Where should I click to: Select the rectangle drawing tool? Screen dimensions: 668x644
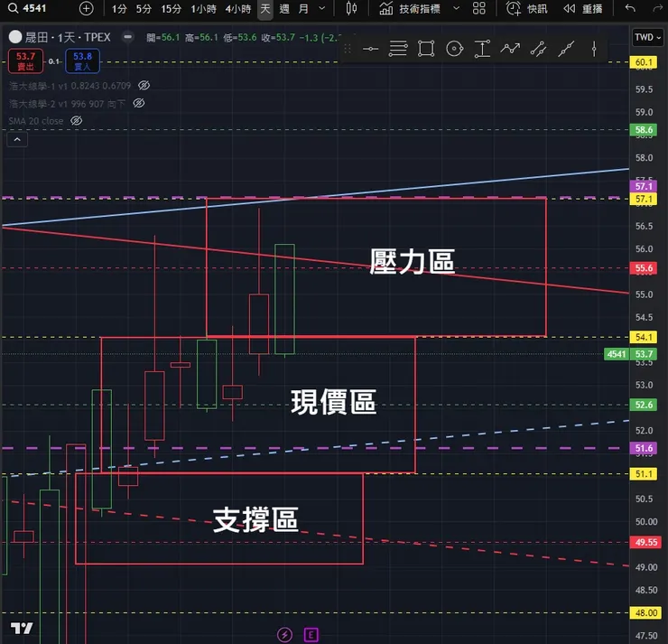pyautogui.click(x=426, y=49)
